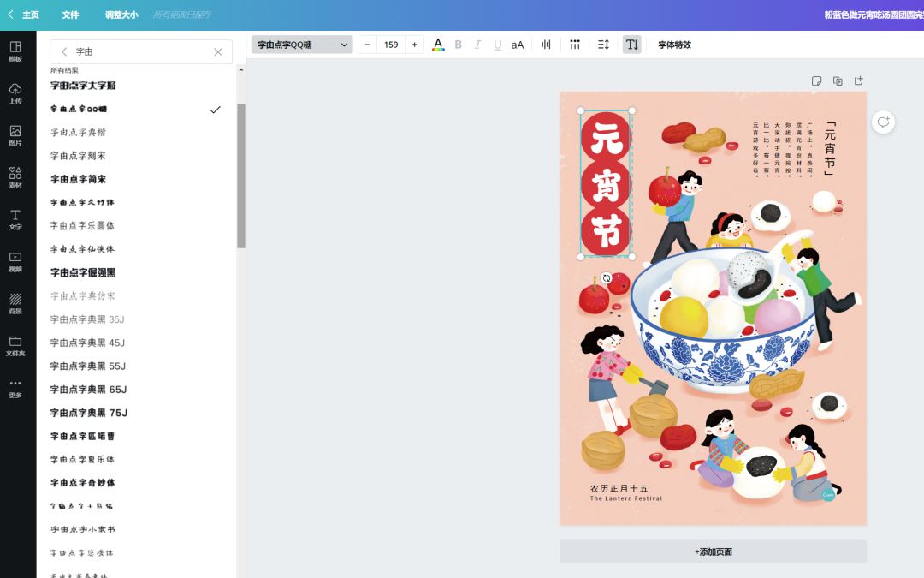Open the 调整大小 resize menu

tap(121, 15)
